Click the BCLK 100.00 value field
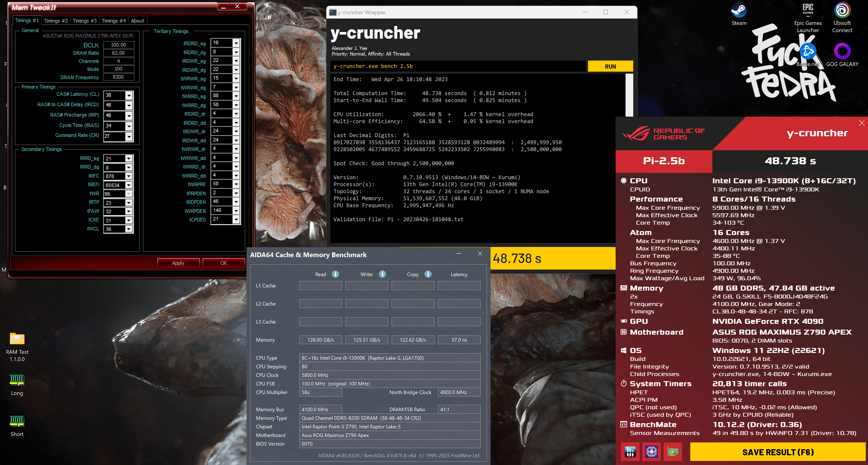The height and width of the screenshot is (465, 868). tap(118, 45)
